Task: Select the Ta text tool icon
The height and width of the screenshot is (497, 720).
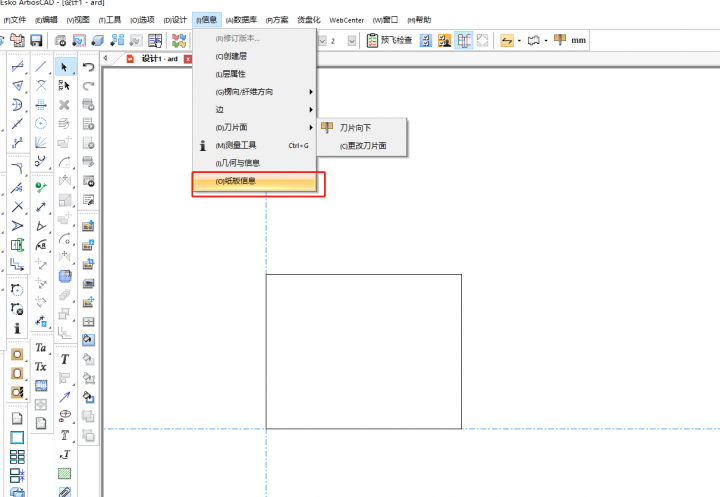Action: point(41,348)
